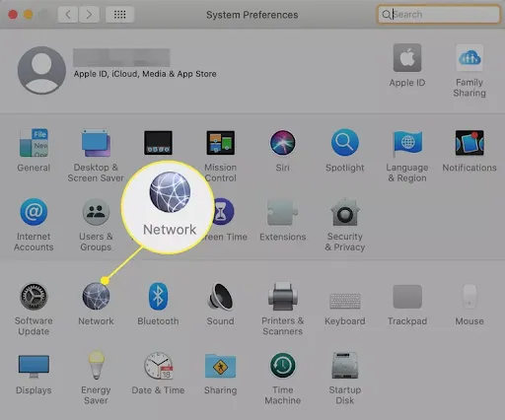Click the user account avatar picture
The width and height of the screenshot is (505, 420).
[x=41, y=70]
